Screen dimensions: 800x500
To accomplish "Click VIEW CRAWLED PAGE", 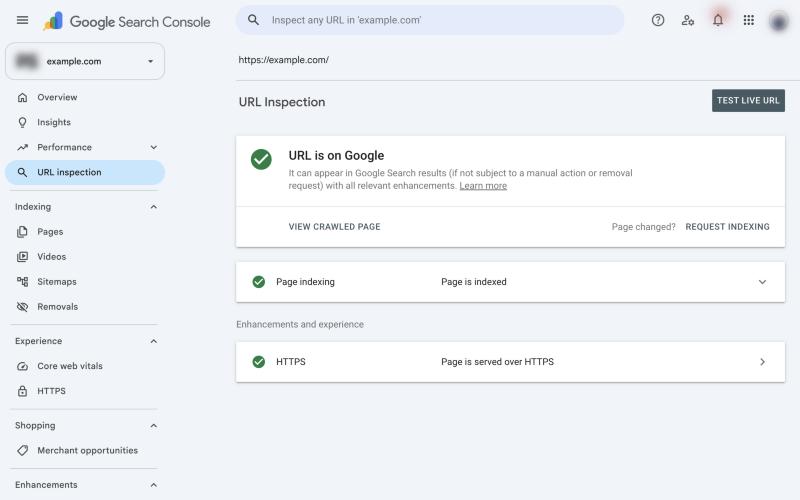I will point(334,227).
